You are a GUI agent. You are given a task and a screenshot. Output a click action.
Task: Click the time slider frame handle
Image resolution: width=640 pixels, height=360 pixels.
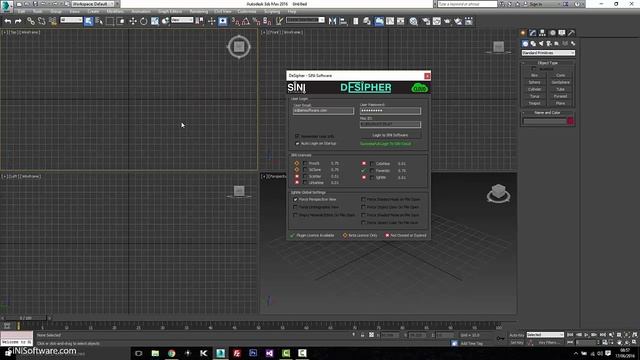[25, 318]
